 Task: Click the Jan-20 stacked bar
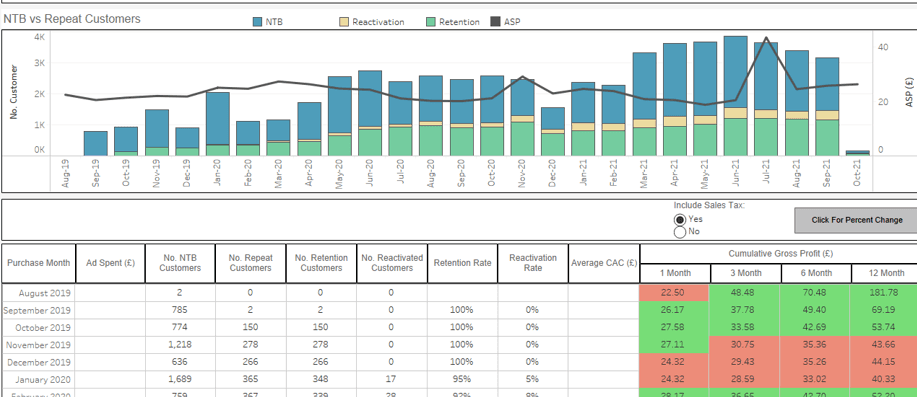[218, 124]
